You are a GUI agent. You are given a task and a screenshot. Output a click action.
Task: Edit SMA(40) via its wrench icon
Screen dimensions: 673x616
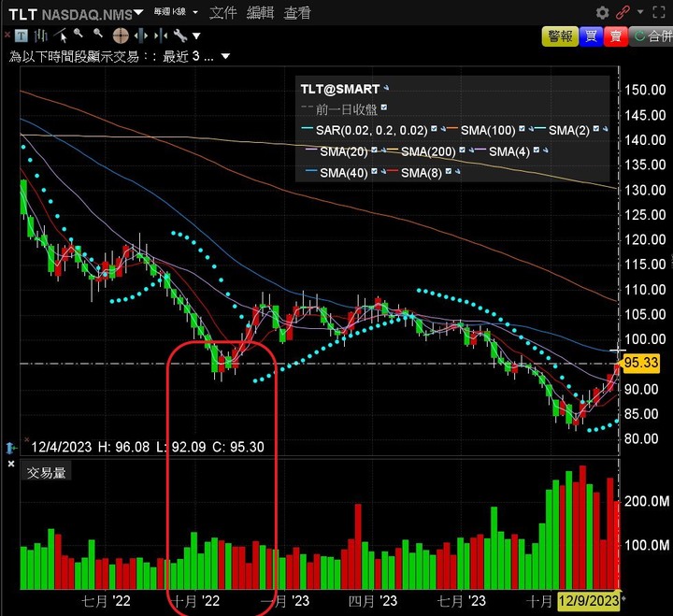pos(384,172)
